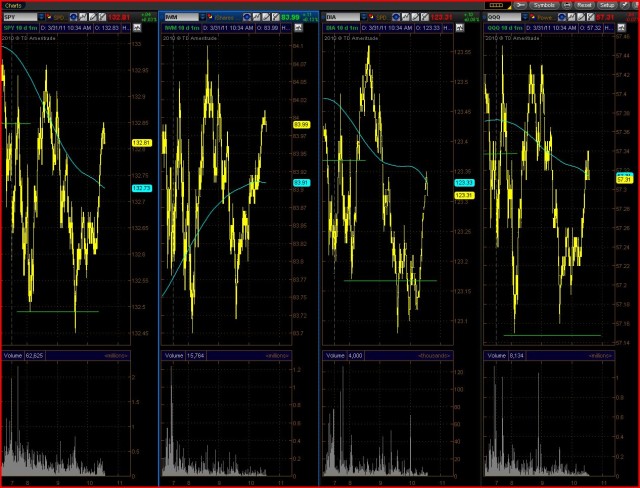640x488 pixels.
Task: Click the cyan 132.73 price bubble on SPY axis
Action: (x=142, y=188)
